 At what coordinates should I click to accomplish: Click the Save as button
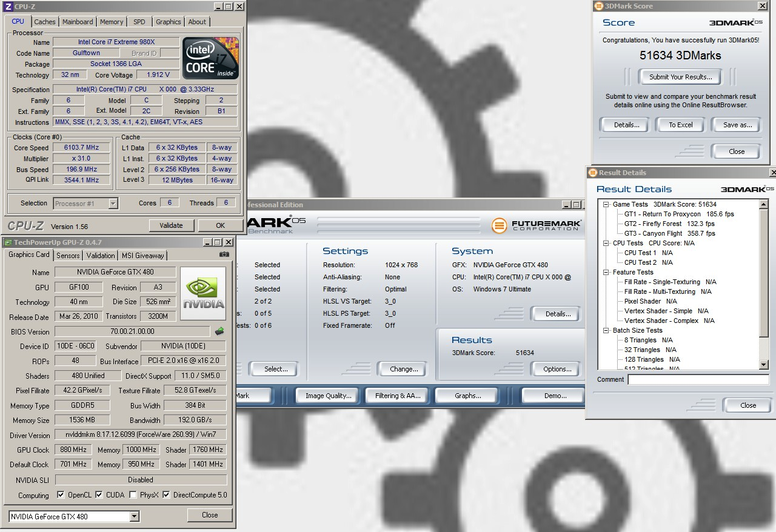(737, 125)
